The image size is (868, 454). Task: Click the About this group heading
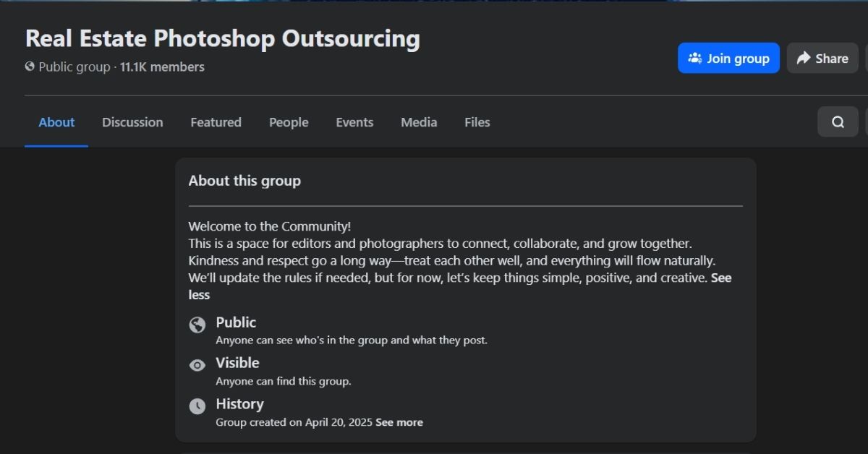[x=244, y=181]
